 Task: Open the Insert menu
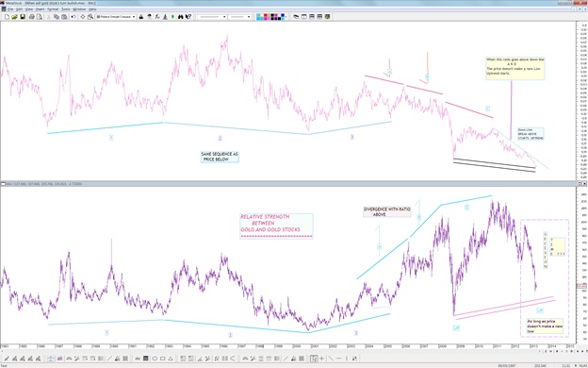click(40, 9)
